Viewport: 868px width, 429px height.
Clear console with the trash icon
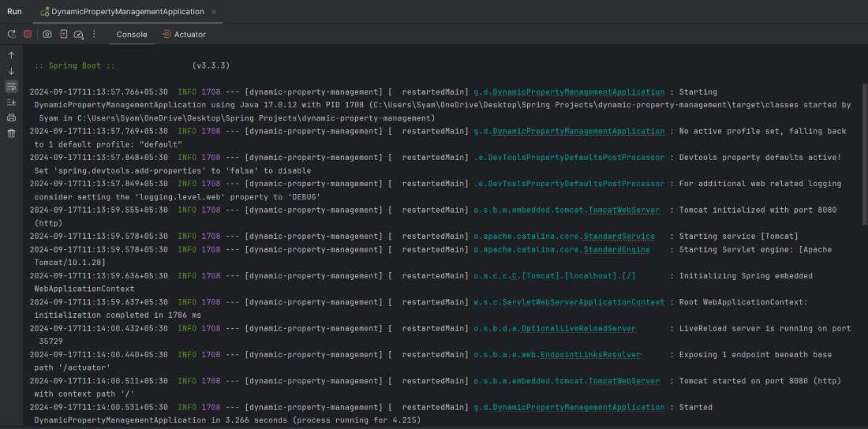(11, 132)
